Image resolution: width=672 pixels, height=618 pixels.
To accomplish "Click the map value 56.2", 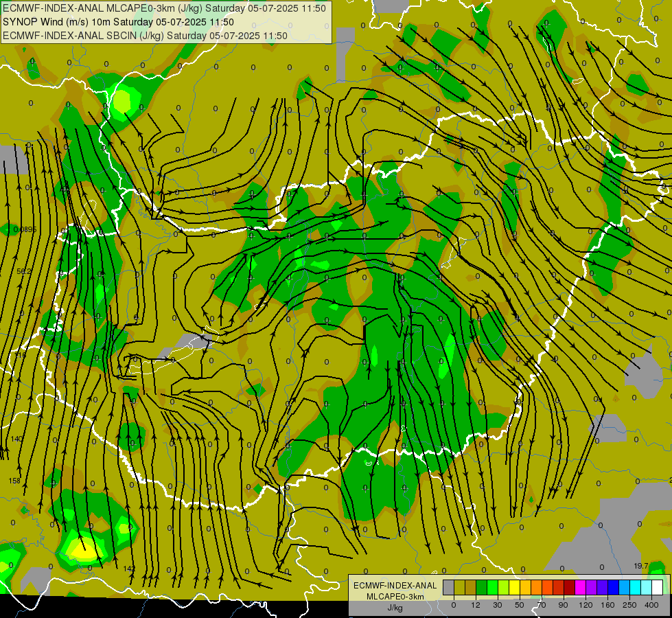I will [24, 271].
